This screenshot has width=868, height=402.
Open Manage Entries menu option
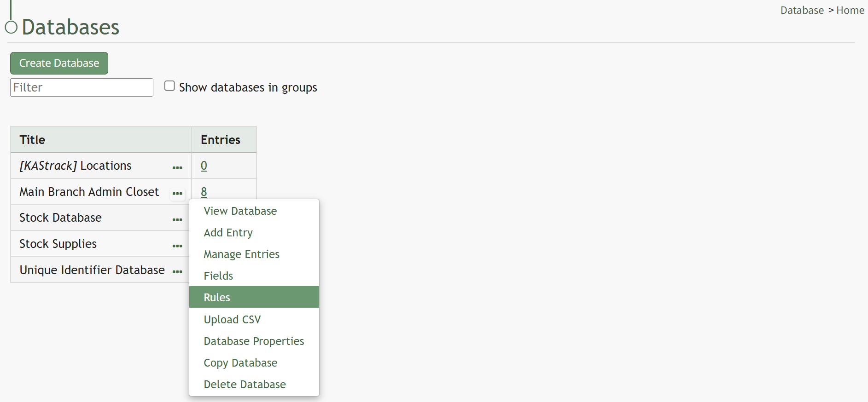(254, 254)
